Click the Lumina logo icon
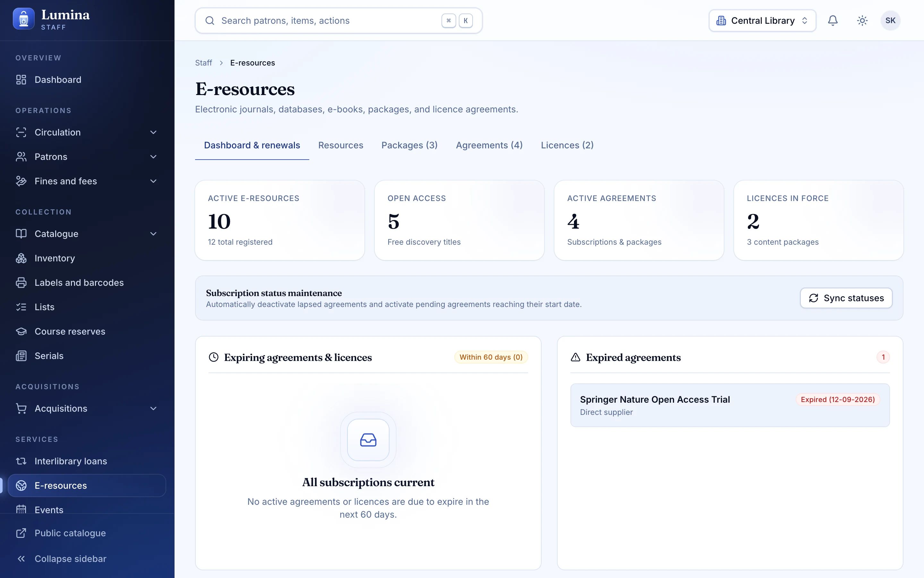924x578 pixels. coord(24,19)
